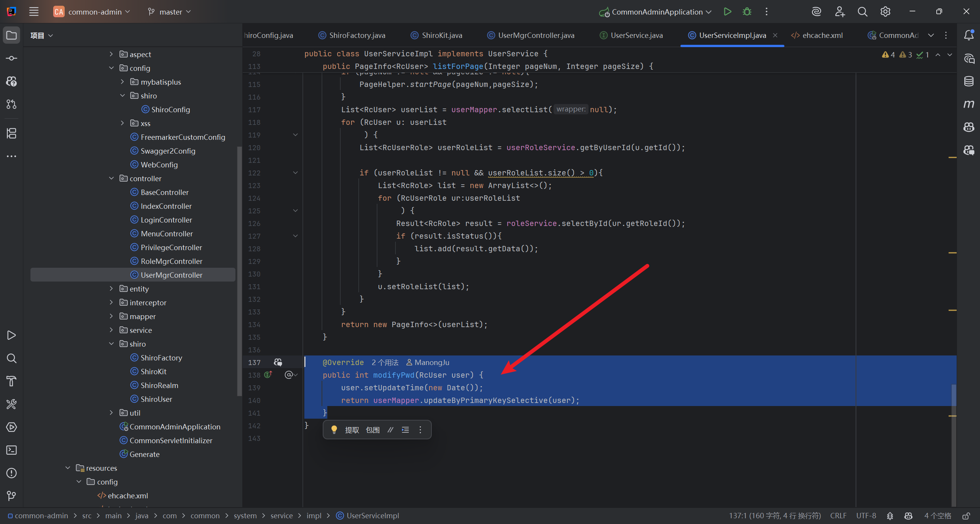
Task: Expand the aspect folder
Action: (111, 54)
